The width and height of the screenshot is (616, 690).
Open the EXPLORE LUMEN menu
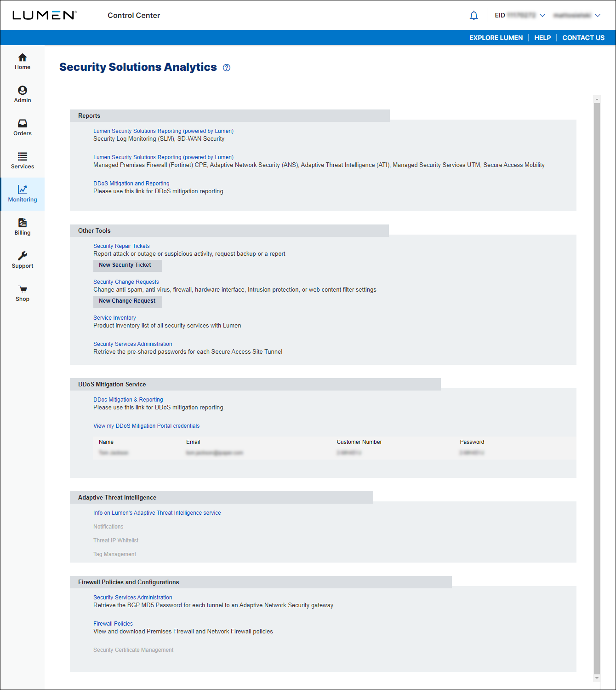(x=496, y=38)
